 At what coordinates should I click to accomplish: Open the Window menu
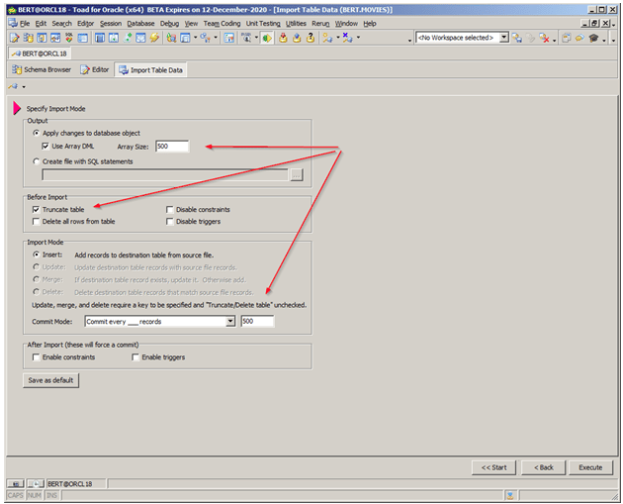pyautogui.click(x=346, y=23)
